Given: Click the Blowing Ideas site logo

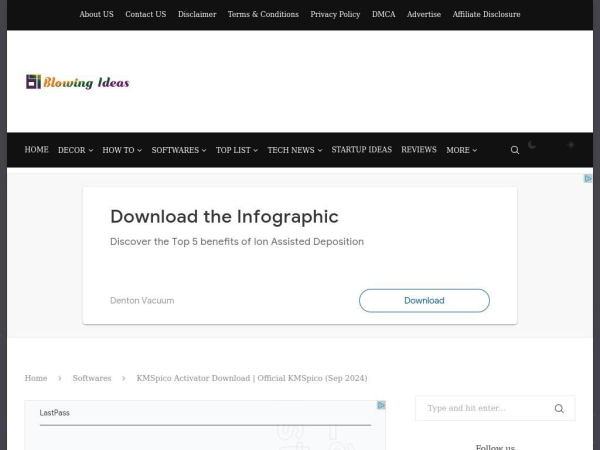Looking at the screenshot, I should pyautogui.click(x=78, y=82).
